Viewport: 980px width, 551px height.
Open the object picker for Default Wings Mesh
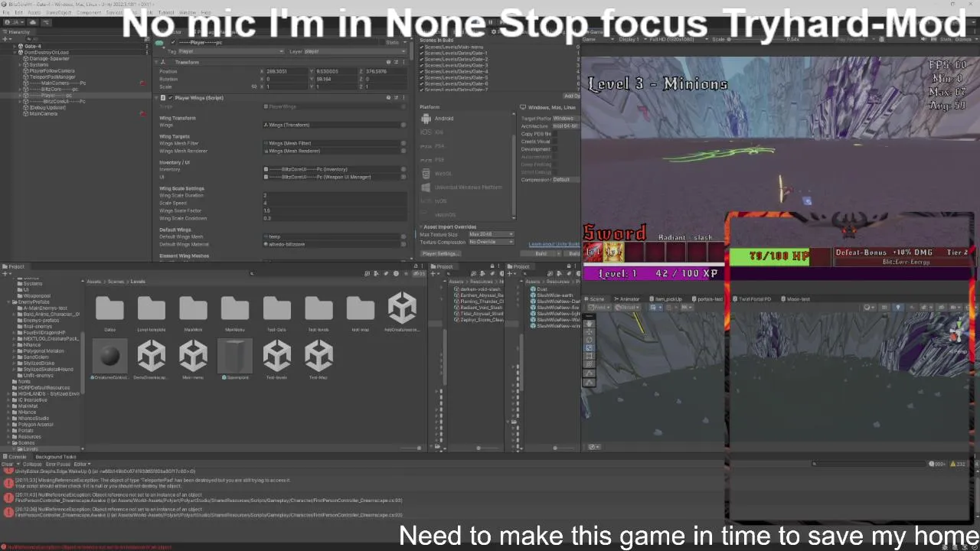pyautogui.click(x=403, y=236)
